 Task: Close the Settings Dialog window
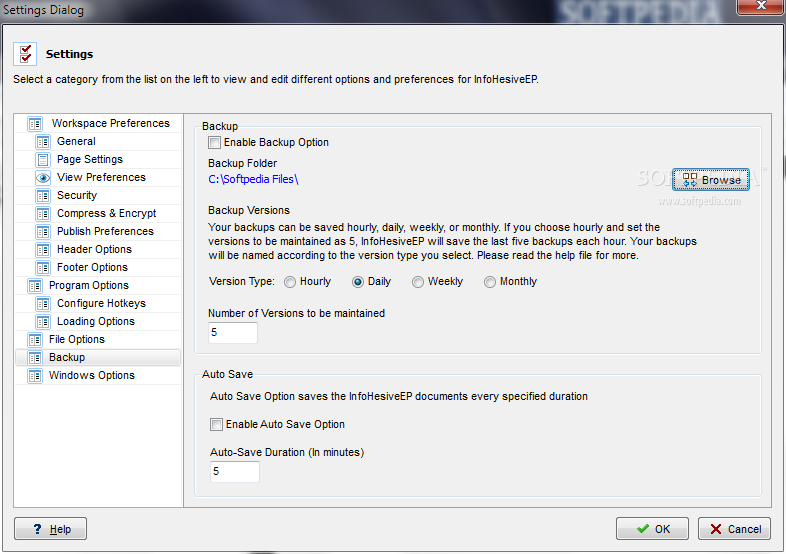760,6
